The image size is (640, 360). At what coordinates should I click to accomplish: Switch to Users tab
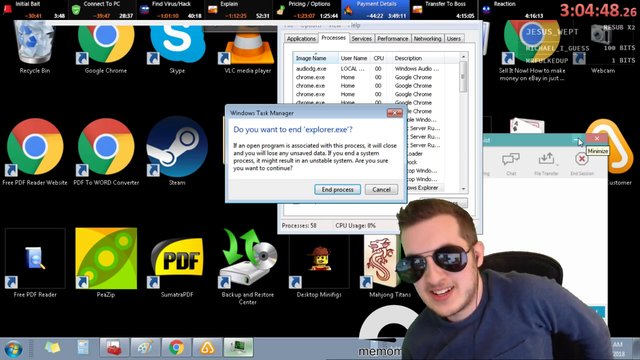point(453,38)
